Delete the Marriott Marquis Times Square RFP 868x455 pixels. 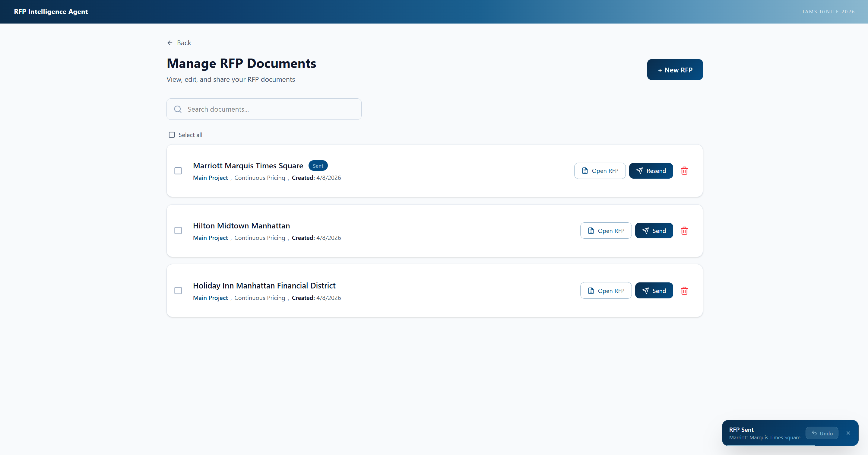(x=684, y=171)
